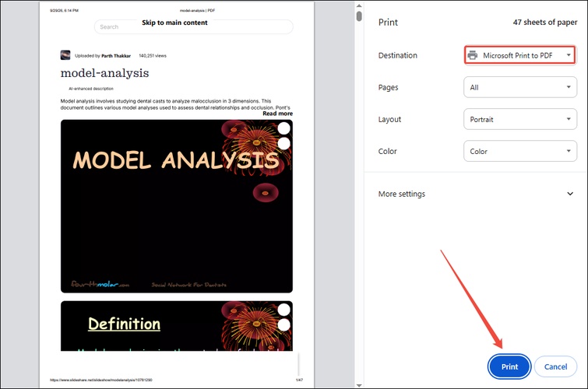Click the Definition slide thumbnail
This screenshot has width=588, height=389.
pos(177,326)
